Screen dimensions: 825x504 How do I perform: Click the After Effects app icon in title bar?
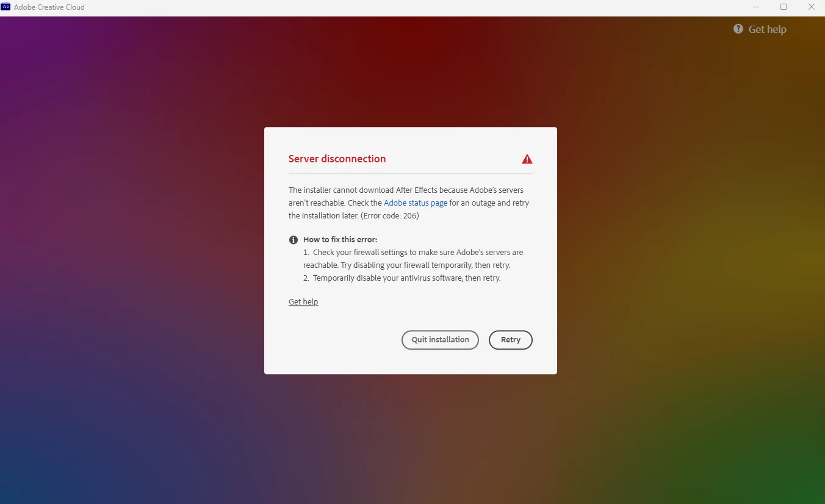tap(5, 7)
